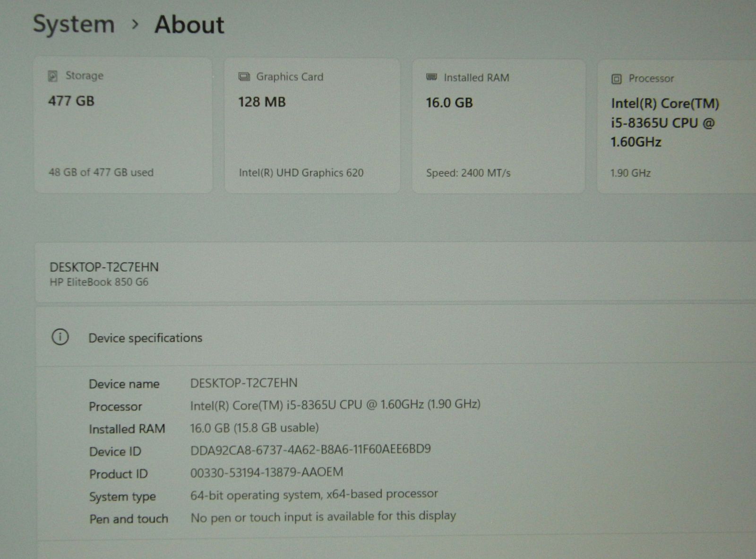Click the breadcrumb chevron arrow
The height and width of the screenshot is (559, 756).
(x=135, y=25)
